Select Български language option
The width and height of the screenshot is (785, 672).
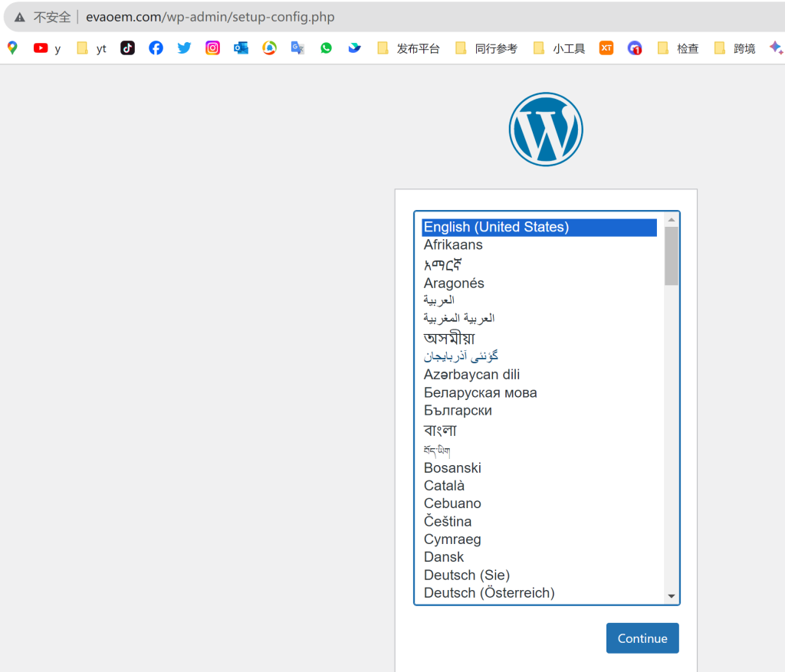539,411
